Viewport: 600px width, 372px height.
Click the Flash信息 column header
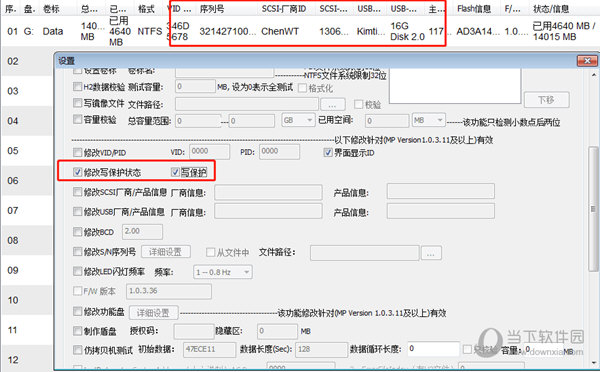[x=474, y=8]
